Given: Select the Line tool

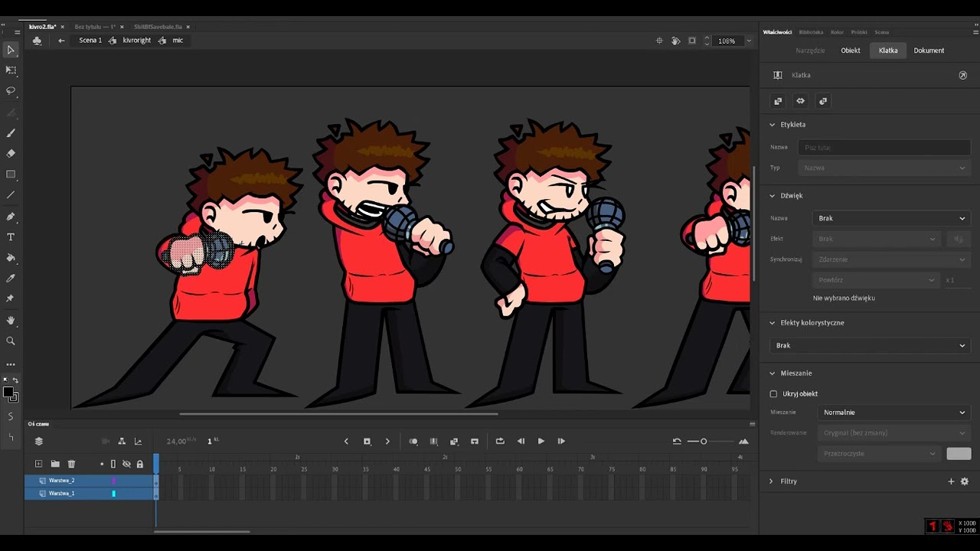Looking at the screenshot, I should coord(11,195).
